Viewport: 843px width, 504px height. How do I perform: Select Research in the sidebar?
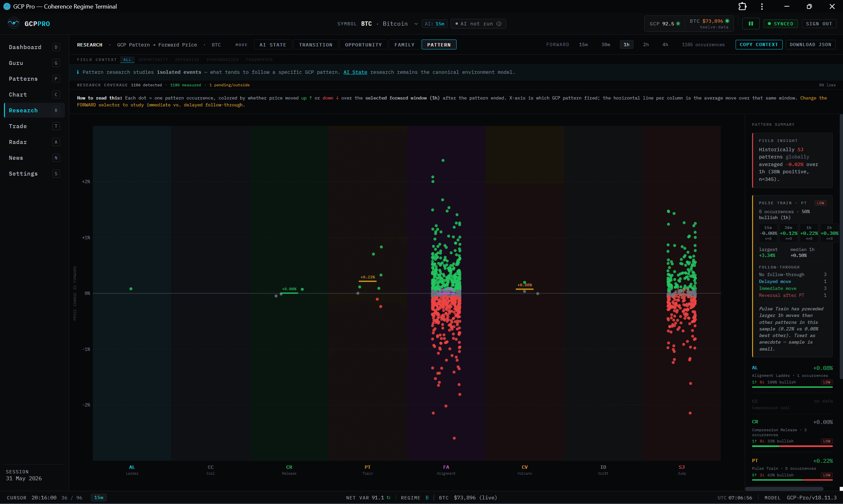34,110
